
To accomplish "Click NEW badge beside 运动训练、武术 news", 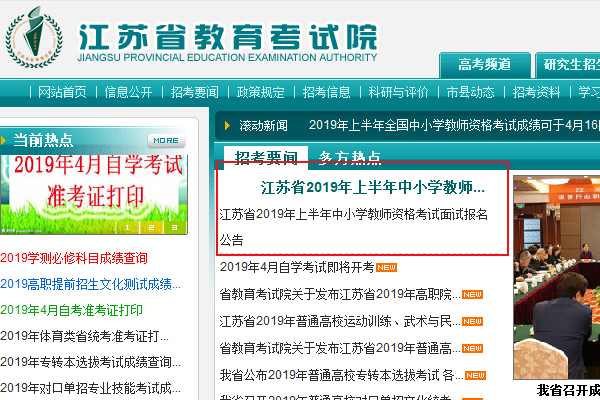I will coord(473,322).
